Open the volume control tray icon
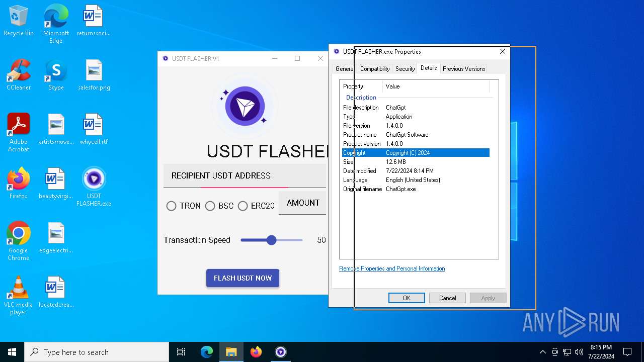This screenshot has width=644, height=362. tap(579, 352)
